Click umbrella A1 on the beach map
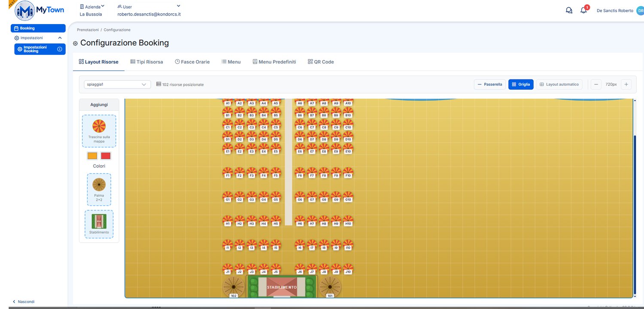Viewport: 644px width, 309px height. [x=228, y=102]
